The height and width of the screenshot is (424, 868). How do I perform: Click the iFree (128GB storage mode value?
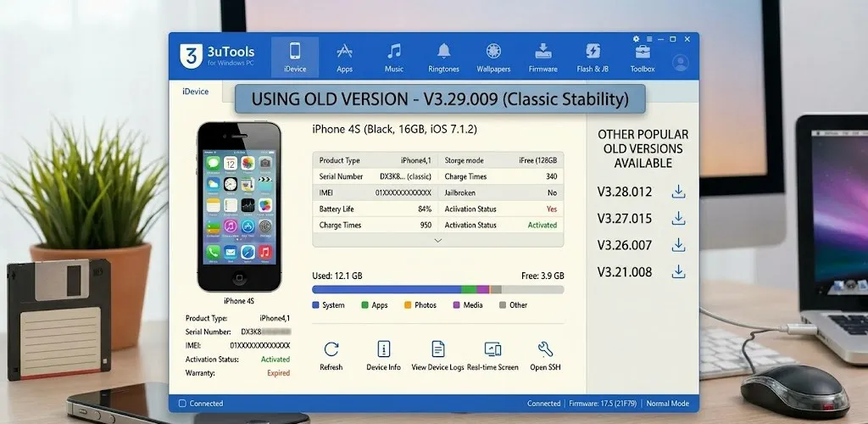pyautogui.click(x=538, y=160)
